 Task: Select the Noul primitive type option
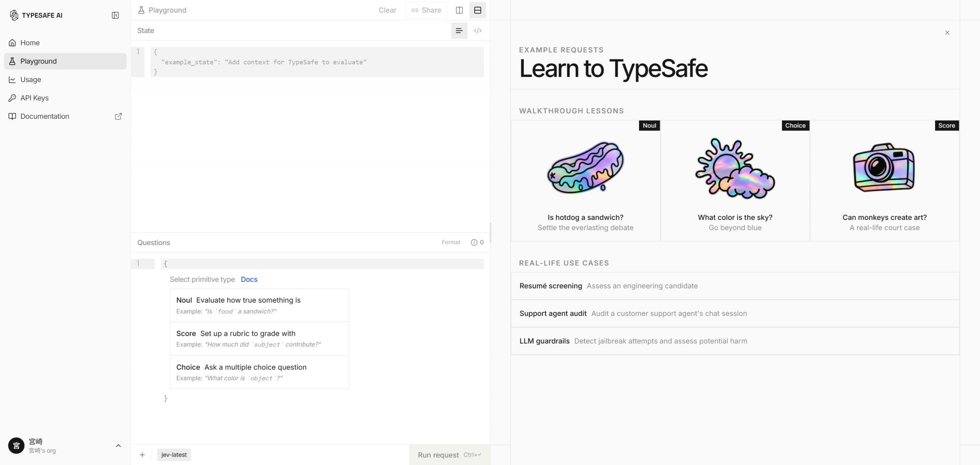[259, 305]
